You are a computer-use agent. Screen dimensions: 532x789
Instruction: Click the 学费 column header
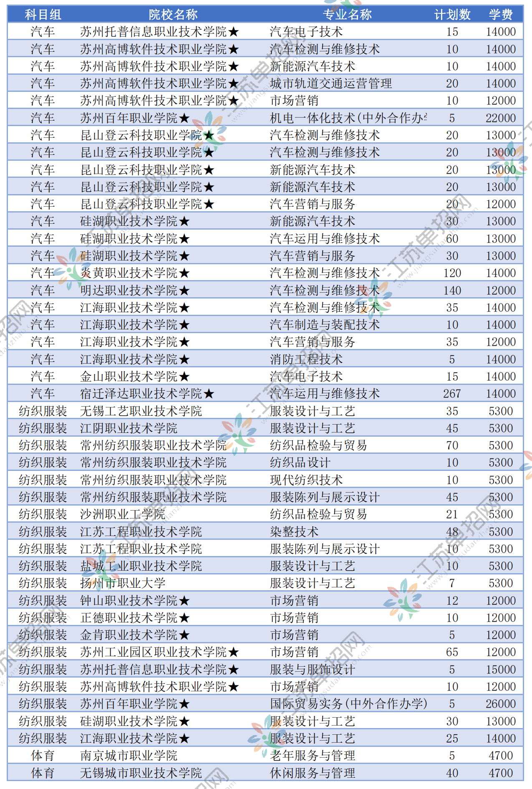pyautogui.click(x=501, y=15)
